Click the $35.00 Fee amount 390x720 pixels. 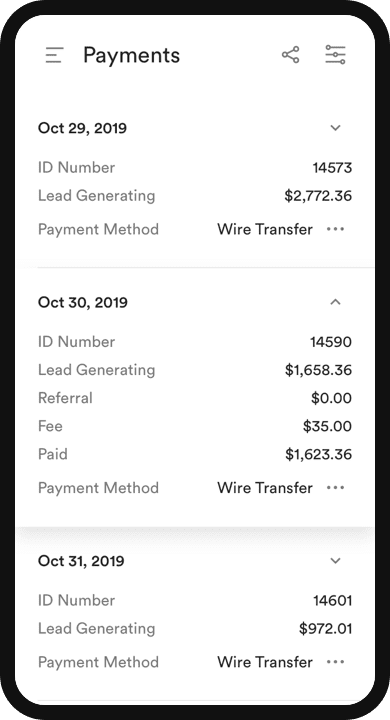(327, 426)
